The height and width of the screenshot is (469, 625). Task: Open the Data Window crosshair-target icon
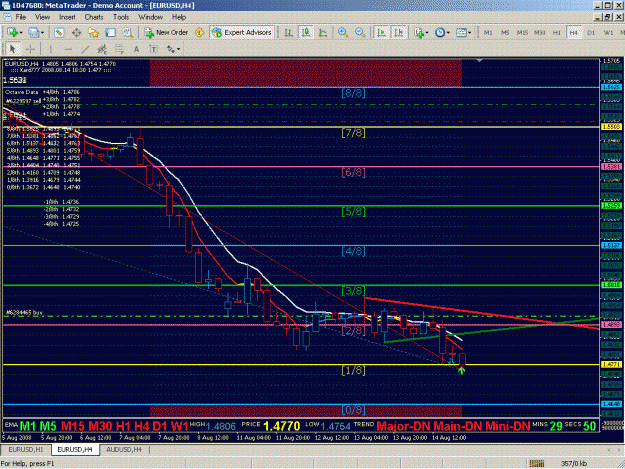pos(76,33)
